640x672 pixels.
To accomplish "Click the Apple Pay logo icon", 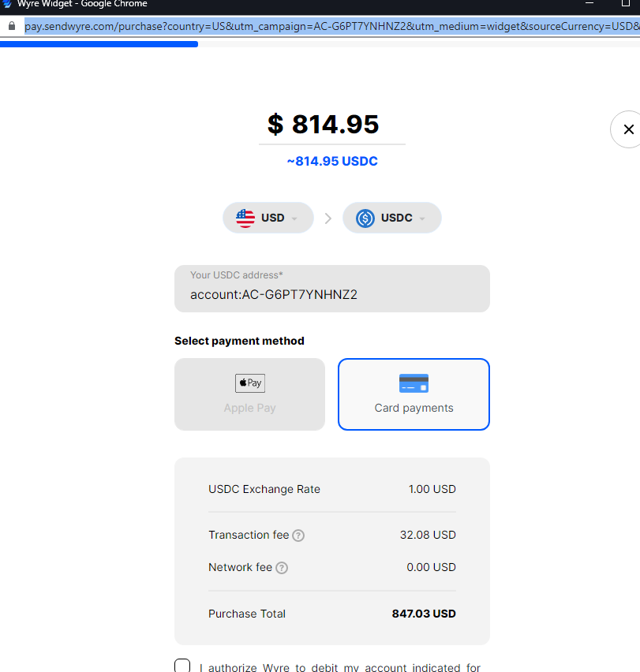I will pyautogui.click(x=250, y=383).
